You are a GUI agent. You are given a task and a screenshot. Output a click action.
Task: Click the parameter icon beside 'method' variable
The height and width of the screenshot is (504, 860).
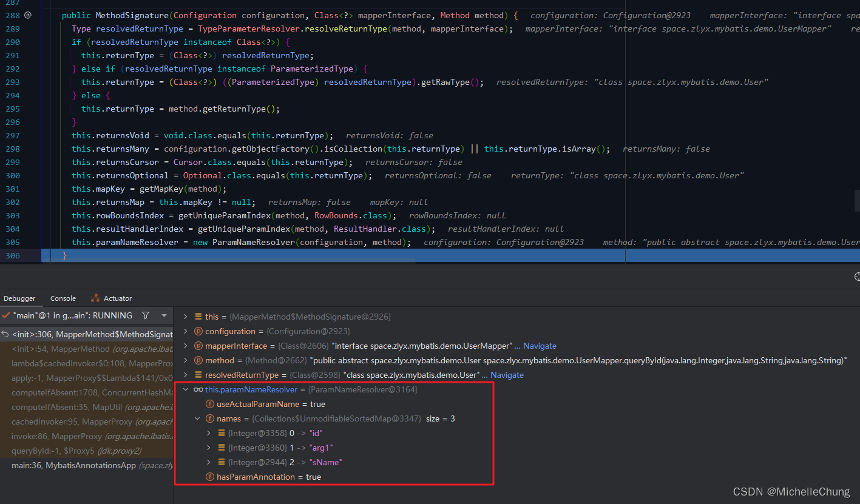click(198, 360)
